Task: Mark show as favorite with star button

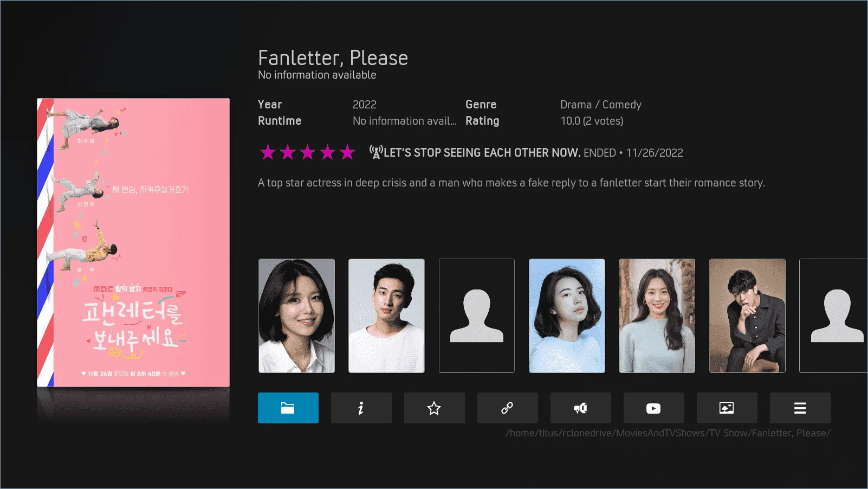Action: [435, 408]
